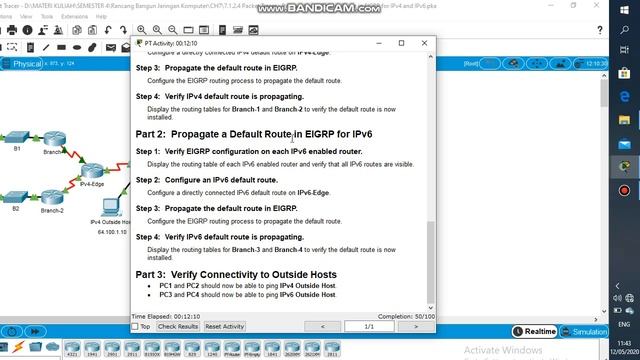Select the Draw Ellipse tool
The width and height of the screenshot is (640, 360).
[x=77, y=47]
